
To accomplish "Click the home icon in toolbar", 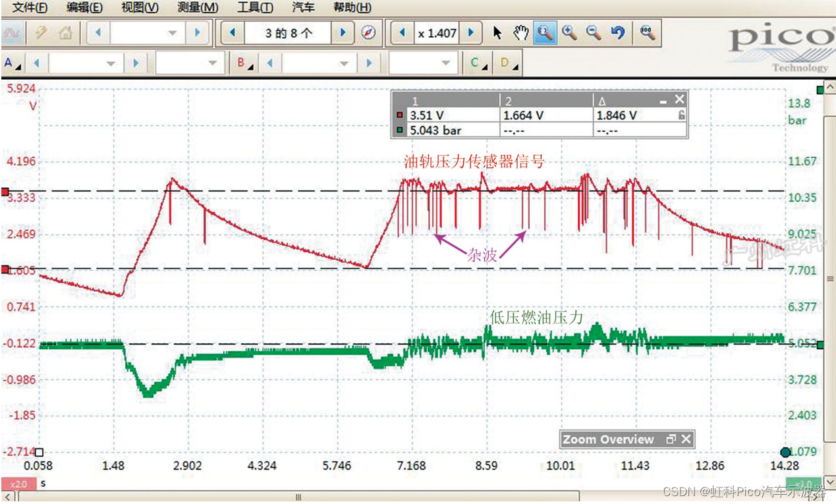I will pos(65,32).
